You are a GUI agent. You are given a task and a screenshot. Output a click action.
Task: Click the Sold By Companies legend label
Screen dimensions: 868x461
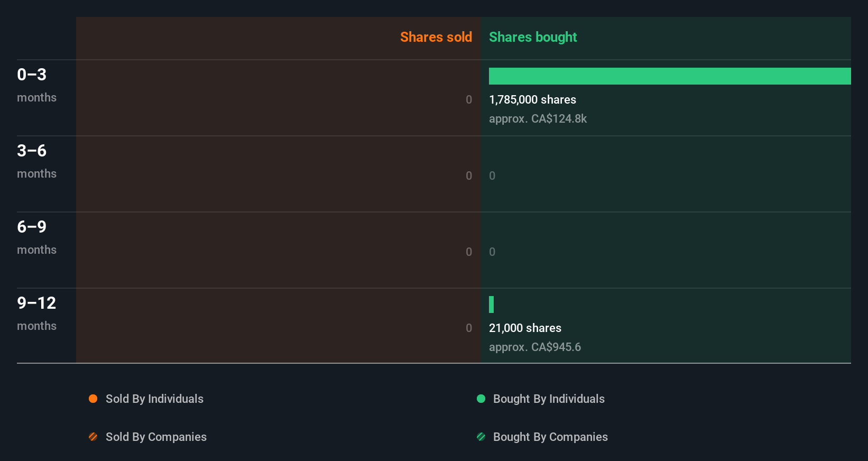coord(156,437)
